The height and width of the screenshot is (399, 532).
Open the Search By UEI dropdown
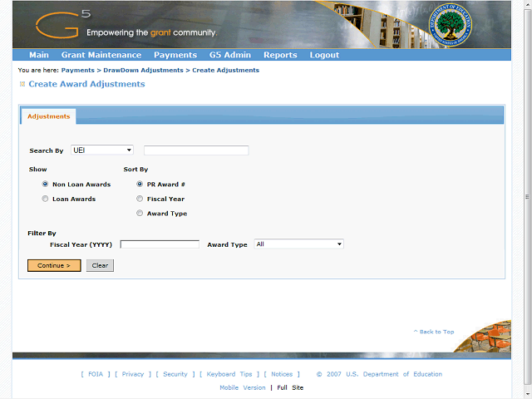[x=102, y=150]
